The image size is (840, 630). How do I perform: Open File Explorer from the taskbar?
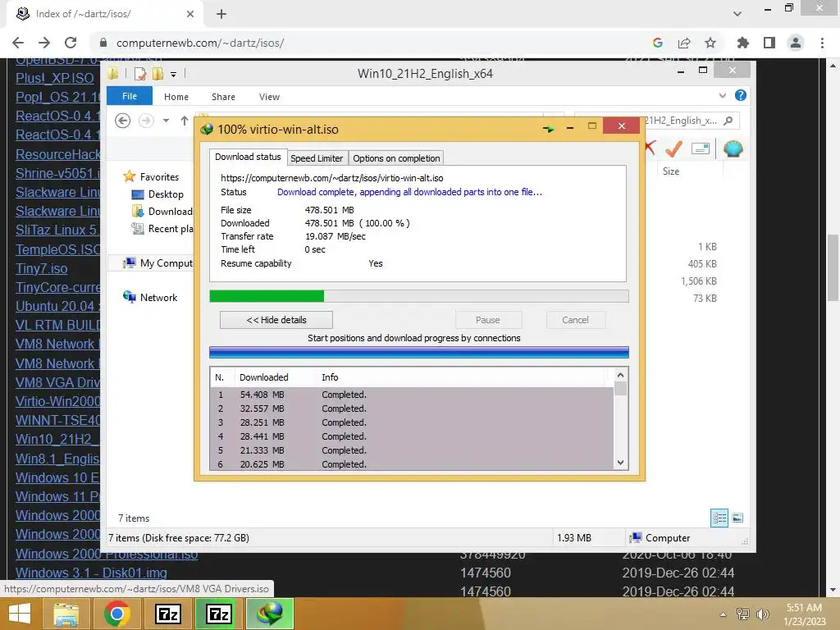click(x=66, y=614)
